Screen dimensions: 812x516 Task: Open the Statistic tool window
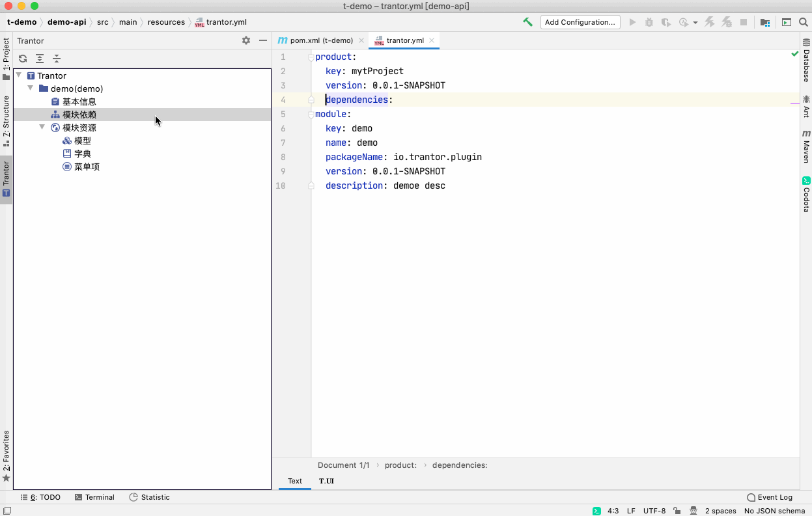coord(149,497)
